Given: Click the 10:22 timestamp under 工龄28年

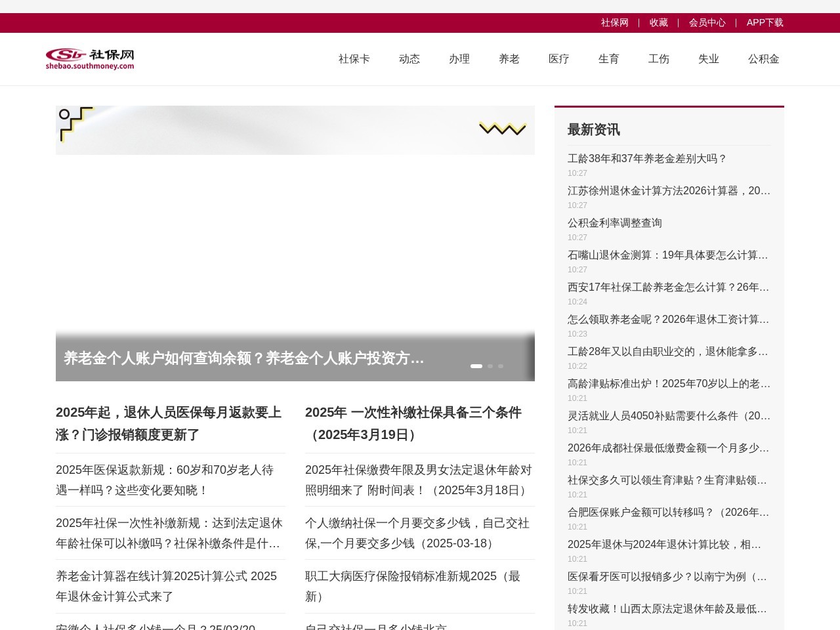Looking at the screenshot, I should pyautogui.click(x=577, y=366).
